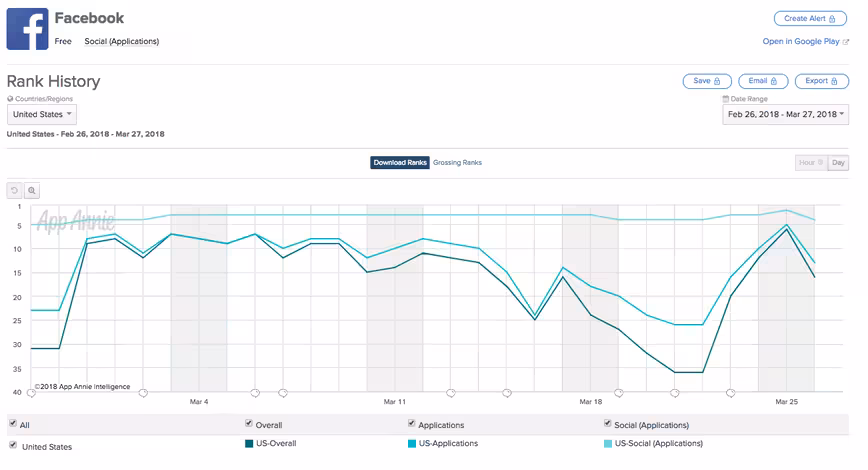The height and width of the screenshot is (470, 868).
Task: Click external link icon beside Google Play
Action: point(845,42)
